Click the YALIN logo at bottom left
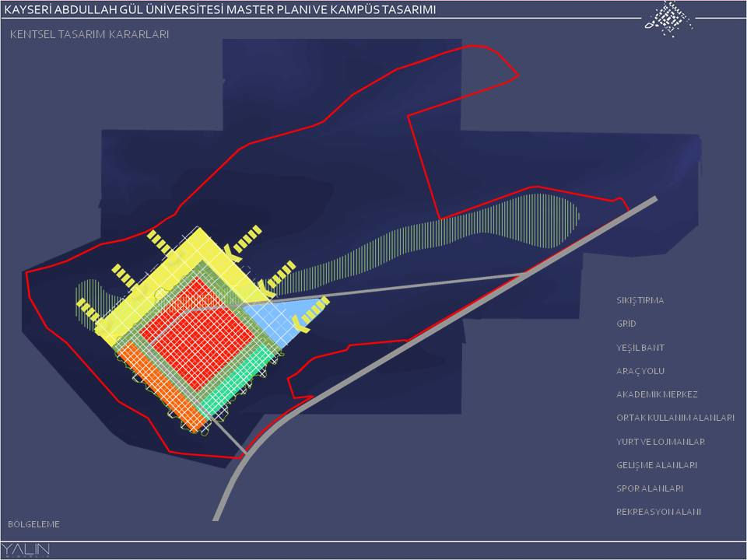 click(x=26, y=550)
